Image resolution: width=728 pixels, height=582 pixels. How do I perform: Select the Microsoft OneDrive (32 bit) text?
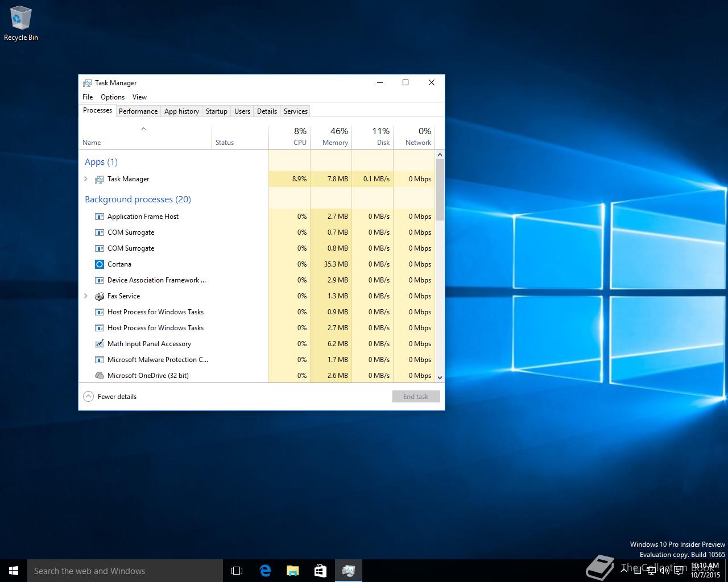click(x=148, y=376)
